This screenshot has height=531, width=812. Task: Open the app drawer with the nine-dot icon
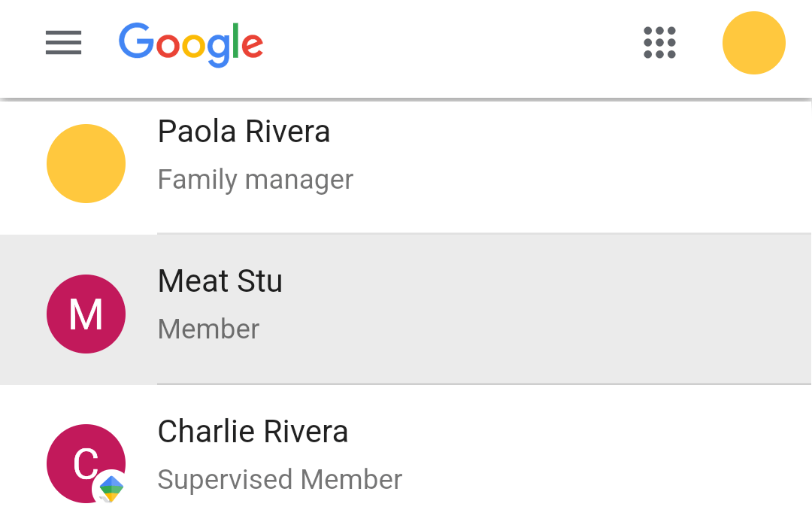coord(659,43)
